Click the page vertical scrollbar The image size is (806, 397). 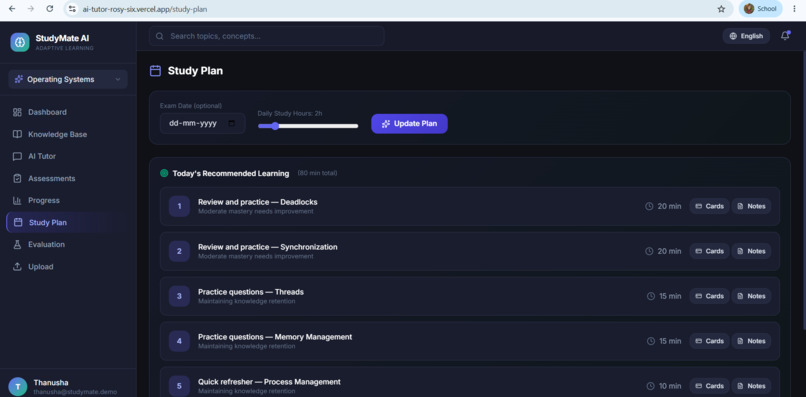(803, 190)
